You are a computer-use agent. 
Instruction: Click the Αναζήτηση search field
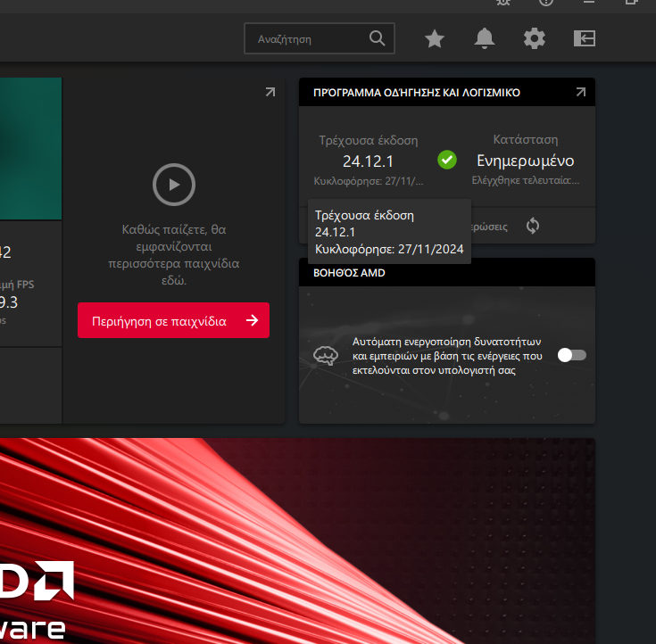coord(320,38)
